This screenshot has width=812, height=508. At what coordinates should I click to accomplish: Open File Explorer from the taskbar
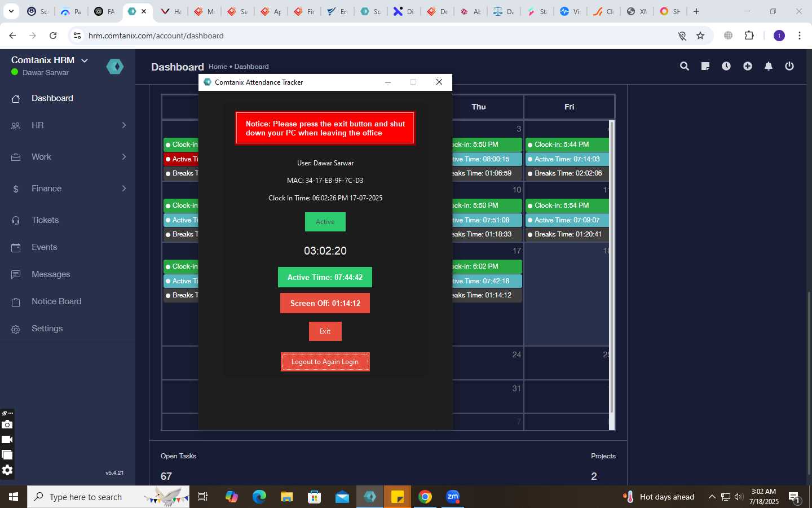(x=287, y=497)
